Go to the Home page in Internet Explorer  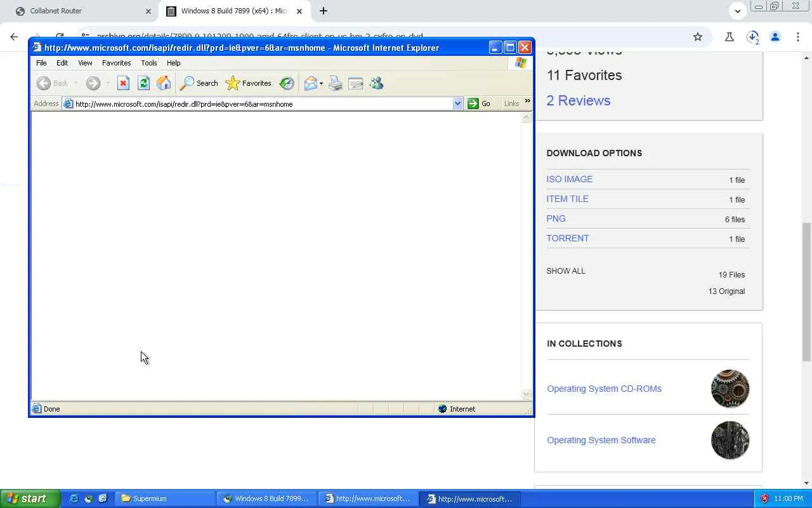tap(164, 83)
